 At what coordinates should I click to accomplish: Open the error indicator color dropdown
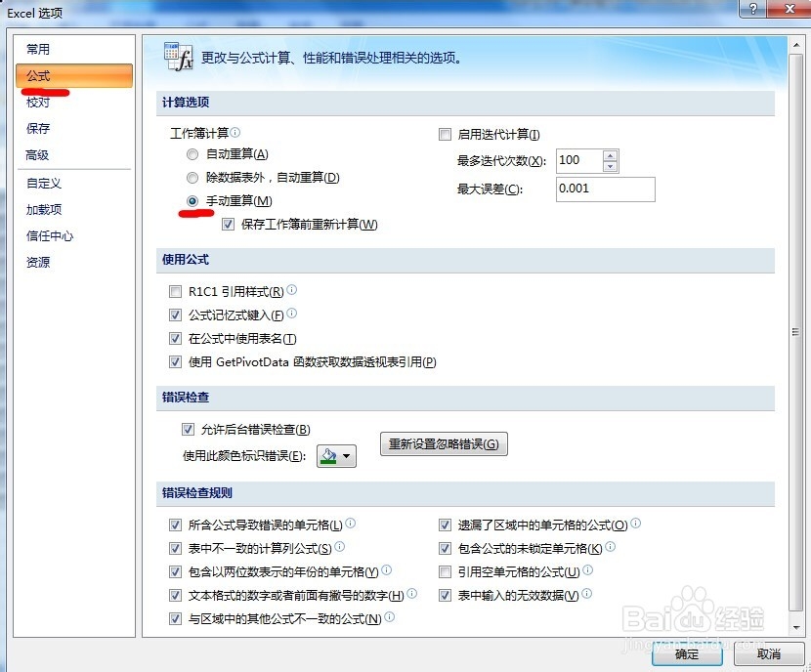pyautogui.click(x=337, y=456)
